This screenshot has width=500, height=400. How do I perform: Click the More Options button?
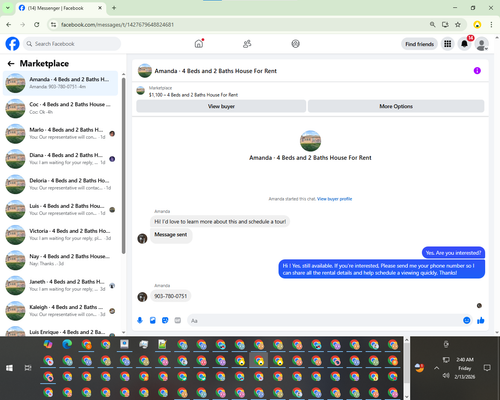pos(396,106)
